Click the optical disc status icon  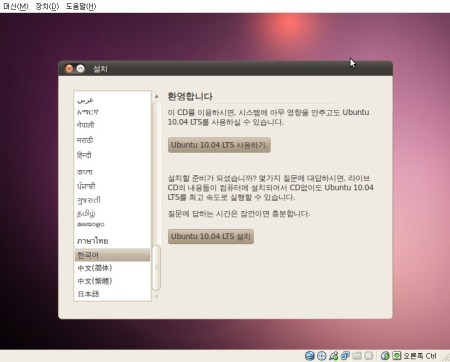(322, 356)
